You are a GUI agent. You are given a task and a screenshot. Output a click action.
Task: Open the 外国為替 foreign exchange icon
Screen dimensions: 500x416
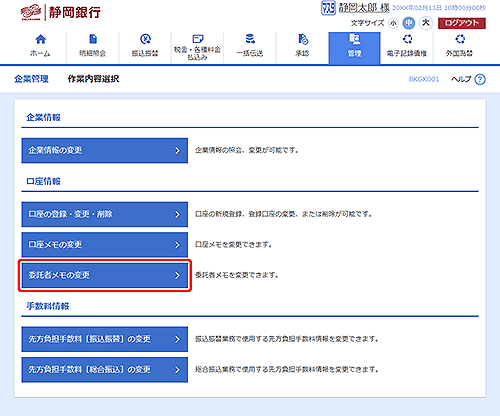coord(460,39)
